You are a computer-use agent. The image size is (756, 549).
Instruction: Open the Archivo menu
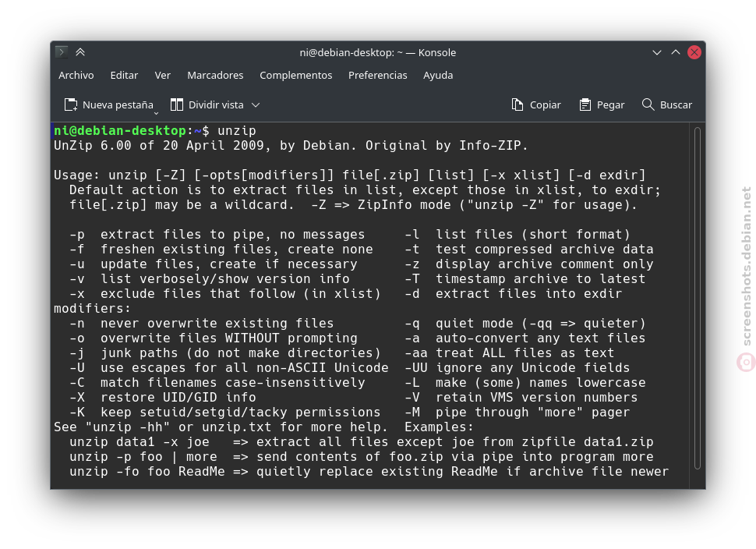[76, 76]
